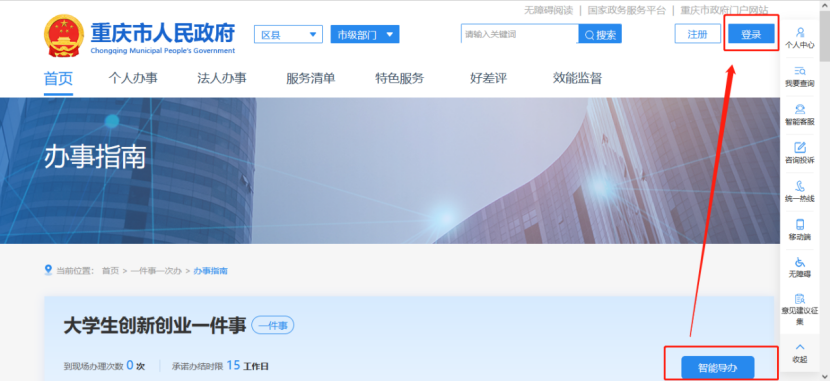Open 国家政务服务平台 top link
Viewport: 831px width, 381px height.
(x=626, y=10)
